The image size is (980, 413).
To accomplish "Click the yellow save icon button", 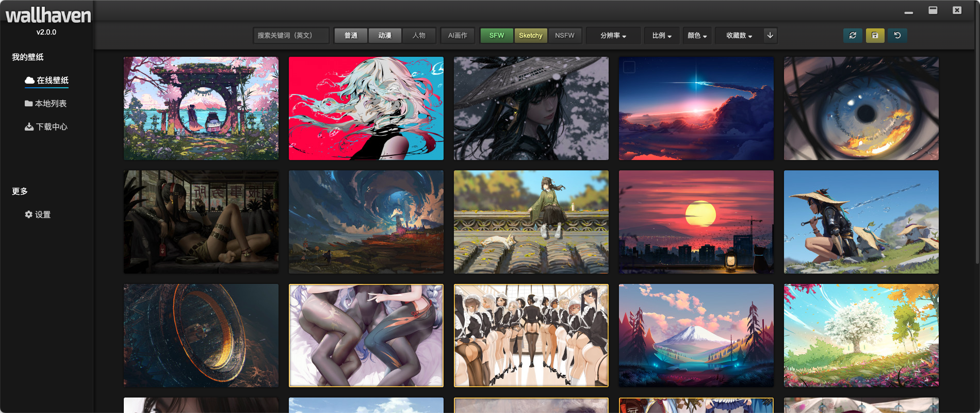I will (x=875, y=35).
